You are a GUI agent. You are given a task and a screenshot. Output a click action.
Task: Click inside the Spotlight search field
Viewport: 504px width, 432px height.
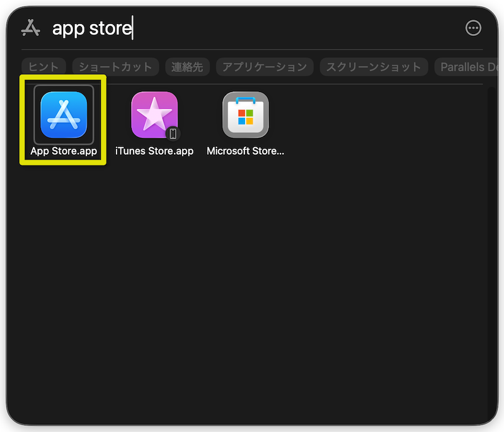(189, 27)
